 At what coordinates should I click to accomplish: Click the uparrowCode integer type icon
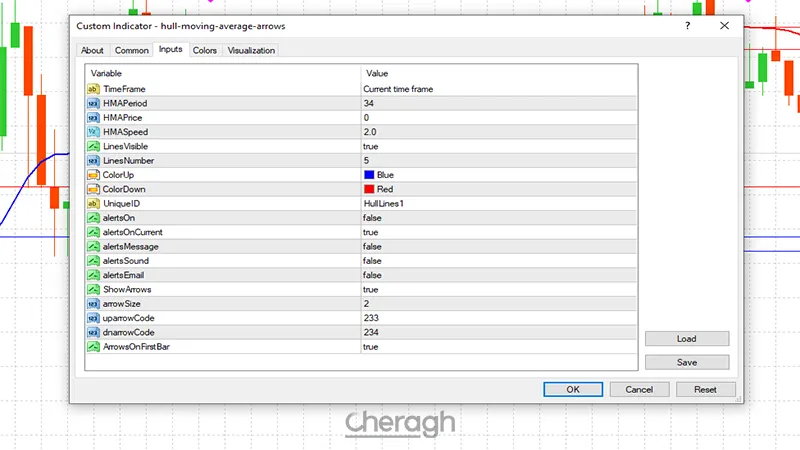93,318
